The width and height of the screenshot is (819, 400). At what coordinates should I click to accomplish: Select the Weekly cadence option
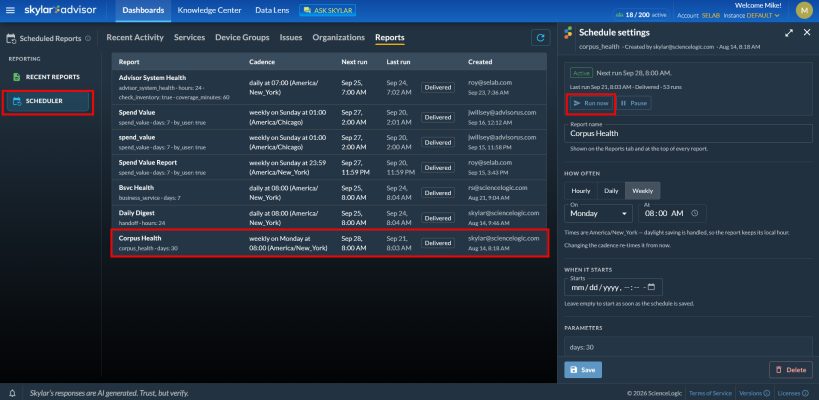pyautogui.click(x=642, y=191)
